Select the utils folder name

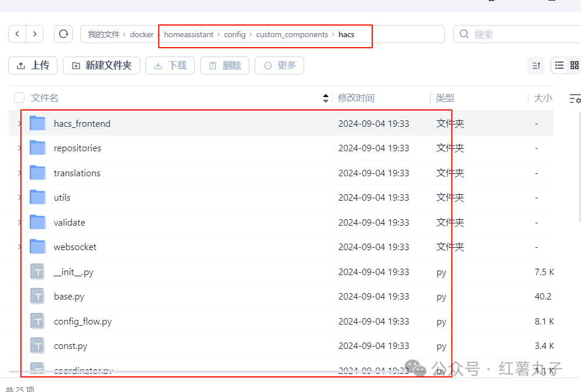pos(62,198)
